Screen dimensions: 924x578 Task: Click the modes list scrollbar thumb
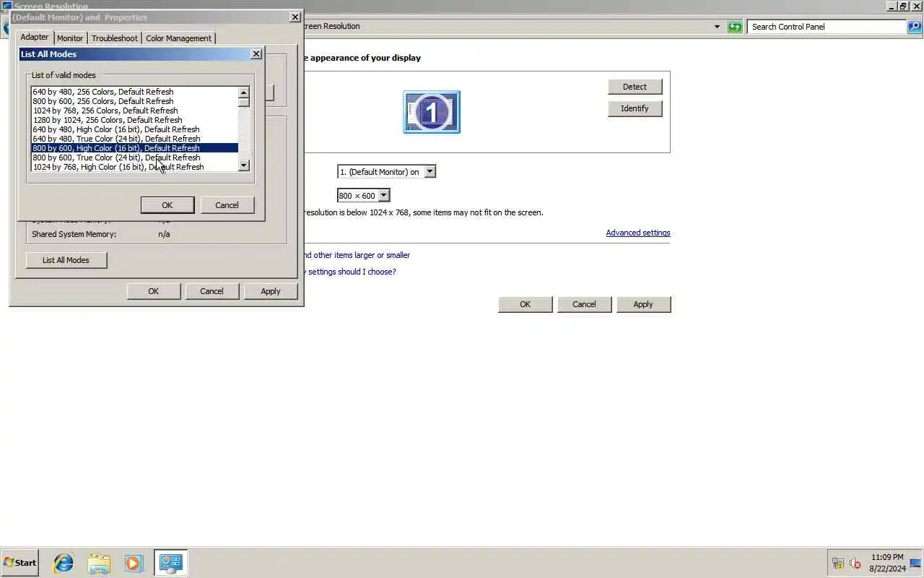point(243,102)
